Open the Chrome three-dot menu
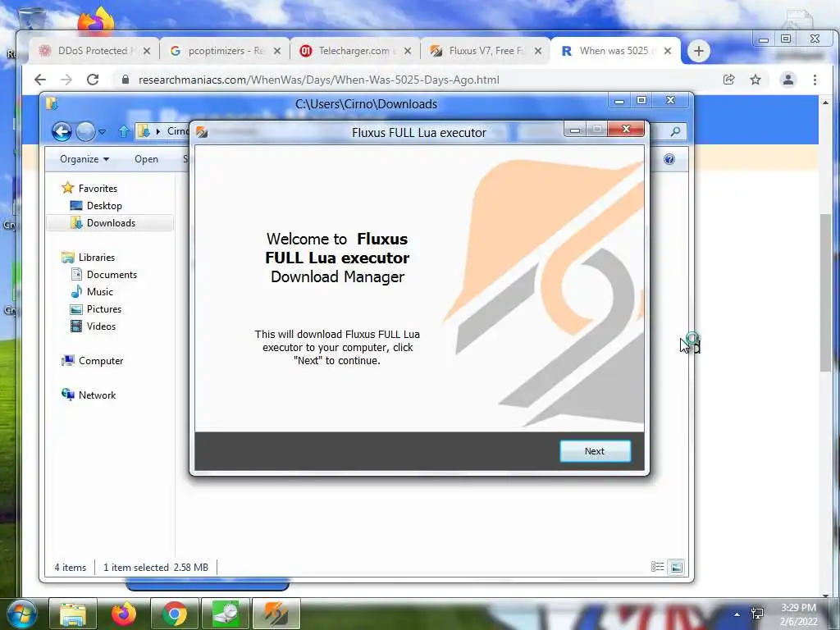 click(x=815, y=80)
